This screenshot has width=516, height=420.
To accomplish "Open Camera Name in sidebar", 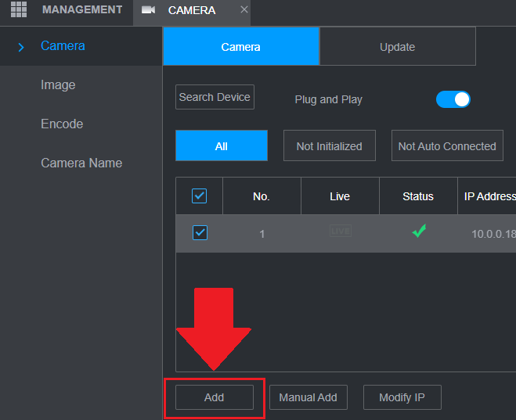I will click(x=81, y=163).
